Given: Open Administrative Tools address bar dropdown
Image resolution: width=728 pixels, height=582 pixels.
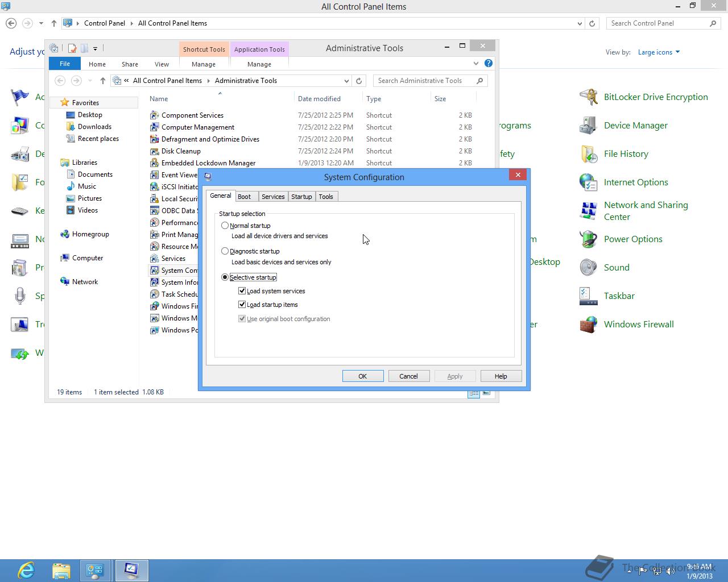Looking at the screenshot, I should tap(346, 81).
